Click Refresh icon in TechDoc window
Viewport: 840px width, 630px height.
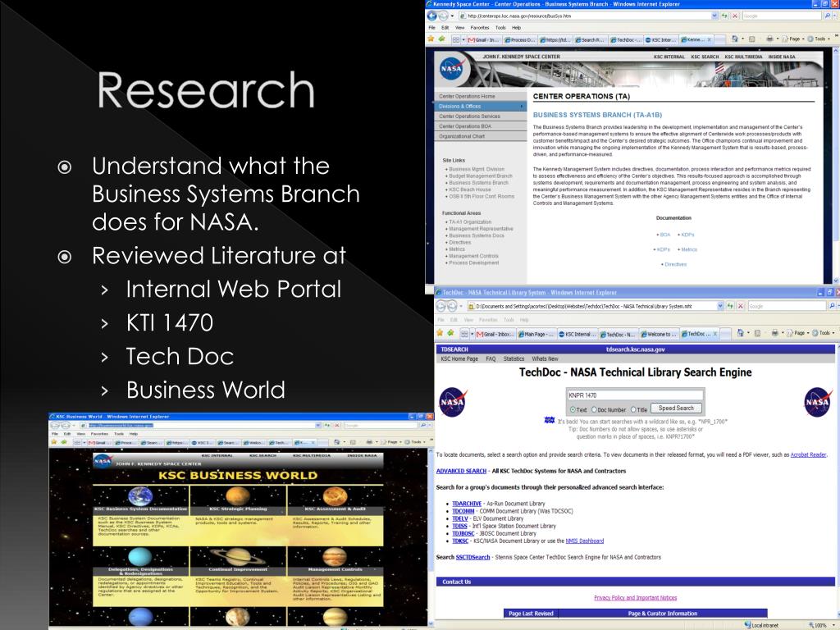[x=731, y=305]
